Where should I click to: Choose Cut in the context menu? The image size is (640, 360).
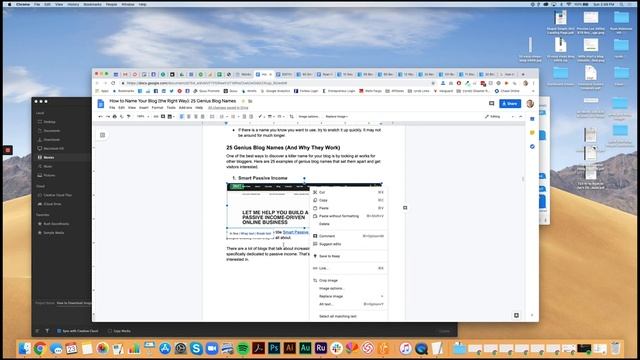pos(348,192)
